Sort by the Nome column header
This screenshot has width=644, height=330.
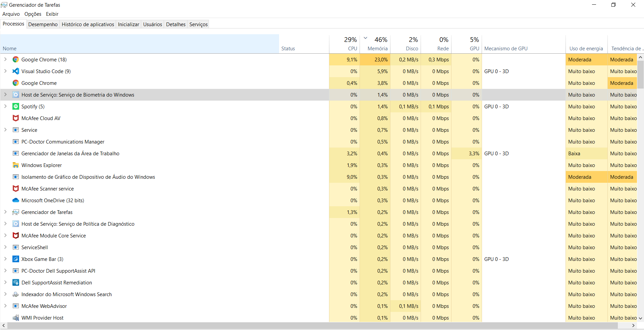click(x=140, y=44)
